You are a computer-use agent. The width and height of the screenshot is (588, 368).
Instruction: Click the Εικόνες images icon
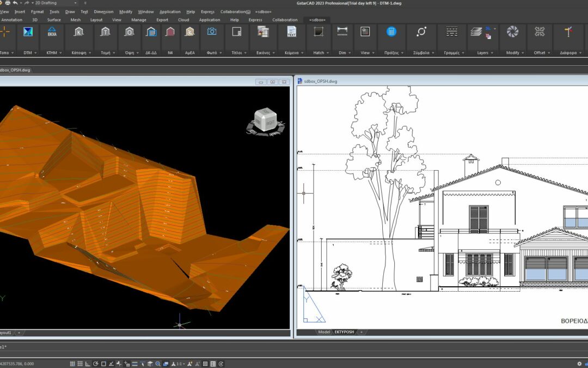tap(264, 32)
